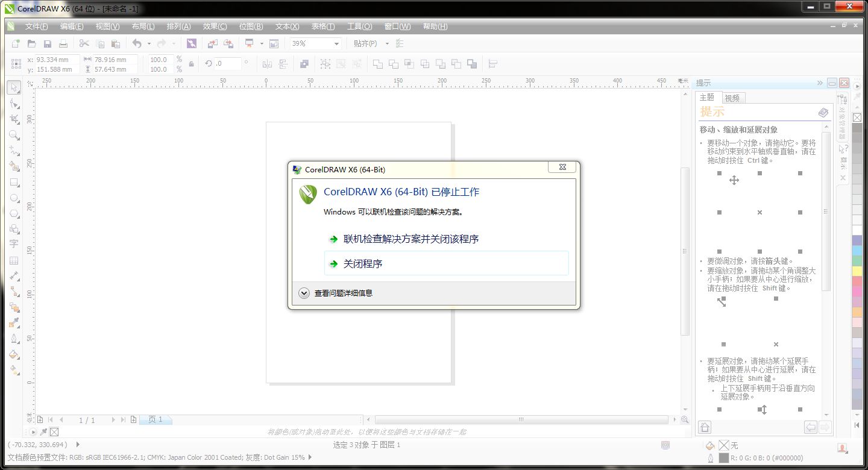Select the Ellipse tool

[x=14, y=198]
